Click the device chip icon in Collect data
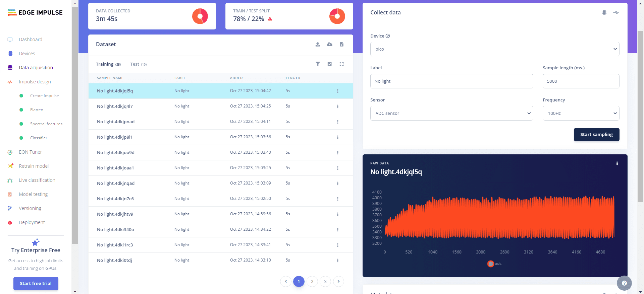644x294 pixels. point(604,12)
